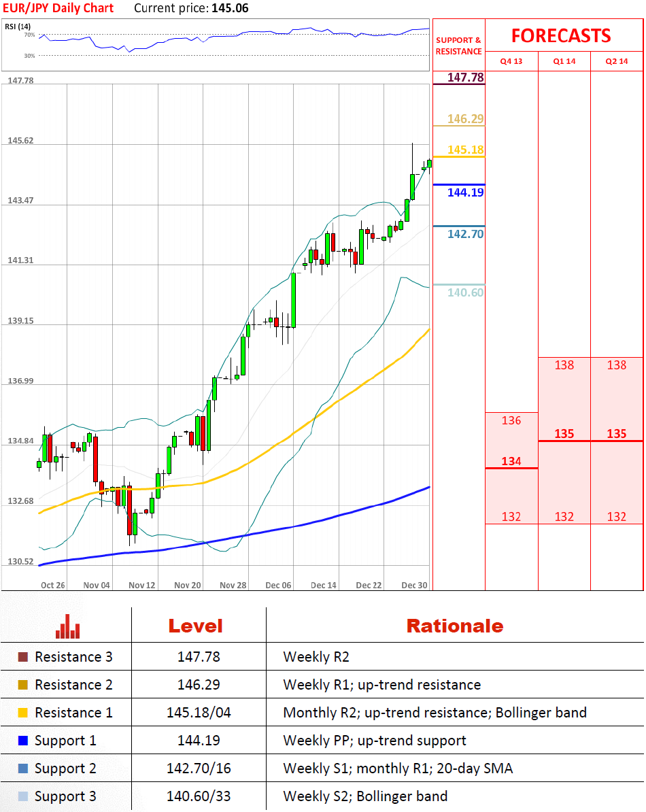Viewport: 646px width, 812px height.
Task: Click the 145.18 resistance level label
Action: pos(465,150)
